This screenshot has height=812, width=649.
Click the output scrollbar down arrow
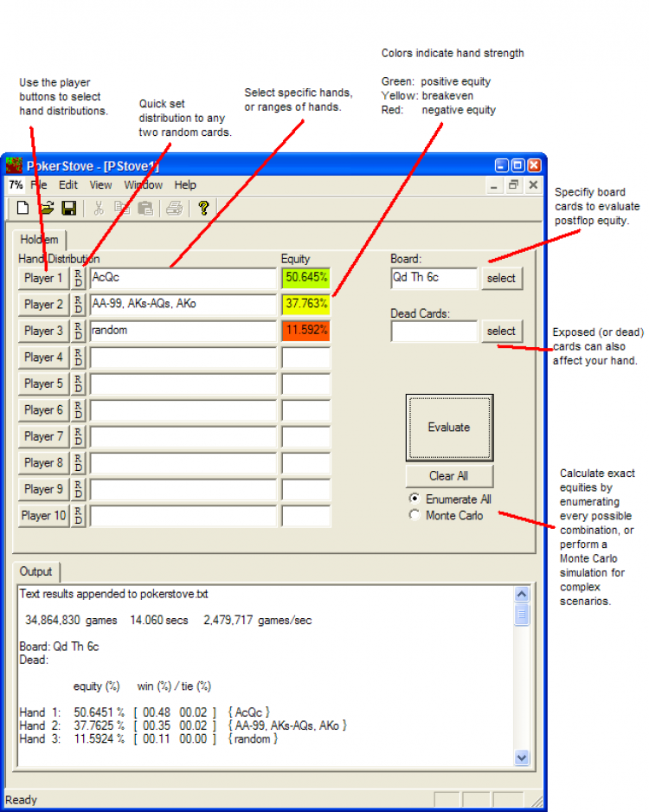pos(522,757)
